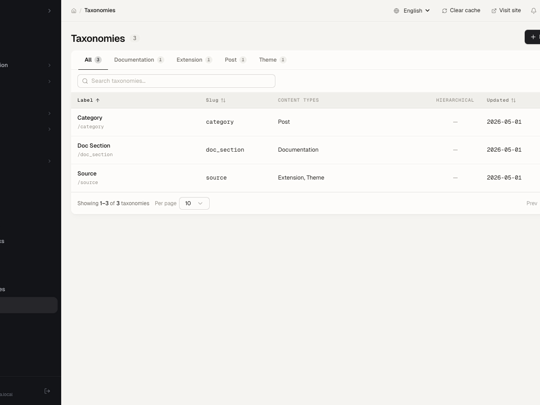Click the /doc_section path text
540x405 pixels.
(95, 155)
